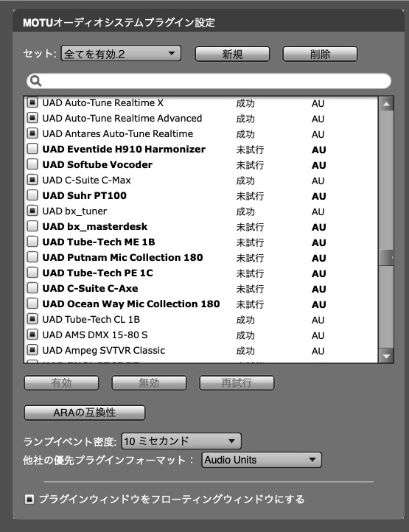Click the 再試行 button
Image resolution: width=409 pixels, height=532 pixels.
tap(237, 382)
